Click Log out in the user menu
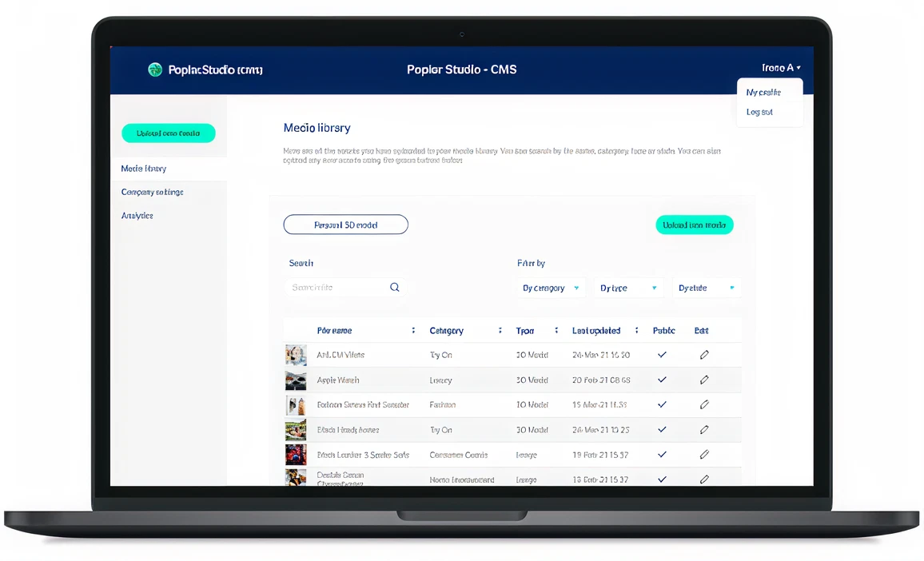This screenshot has height=561, width=924. click(x=759, y=113)
